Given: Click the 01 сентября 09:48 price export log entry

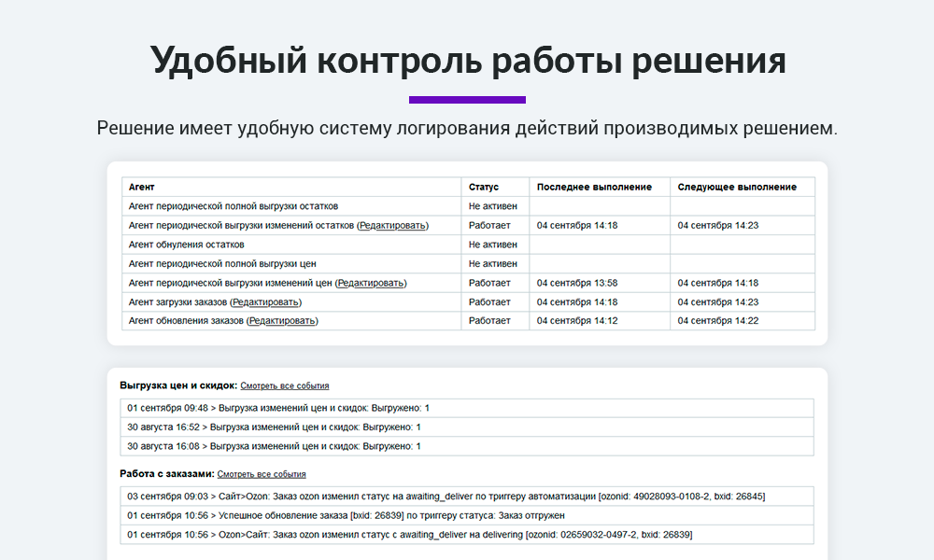Looking at the screenshot, I should tap(278, 408).
